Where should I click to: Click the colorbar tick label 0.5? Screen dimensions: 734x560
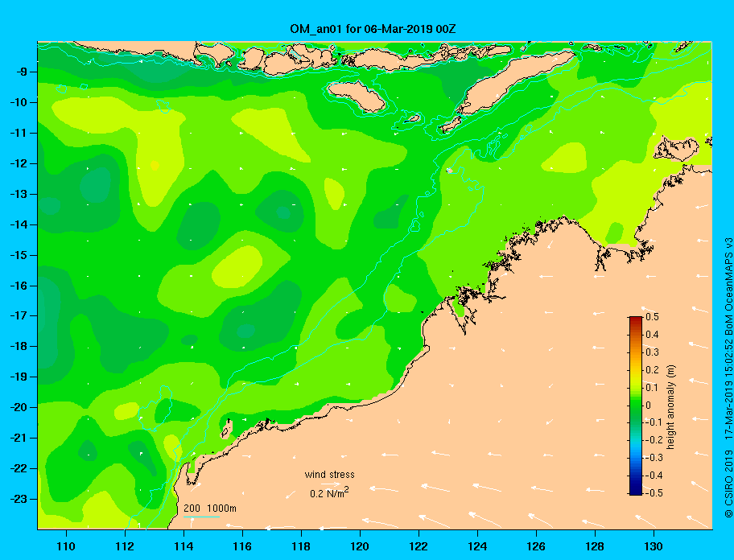[652, 317]
